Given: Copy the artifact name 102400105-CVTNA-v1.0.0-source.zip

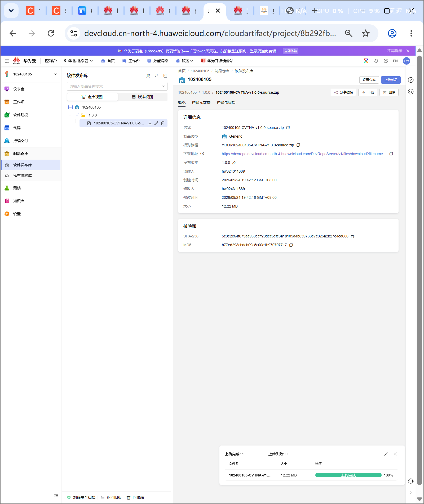Looking at the screenshot, I should click(x=288, y=128).
